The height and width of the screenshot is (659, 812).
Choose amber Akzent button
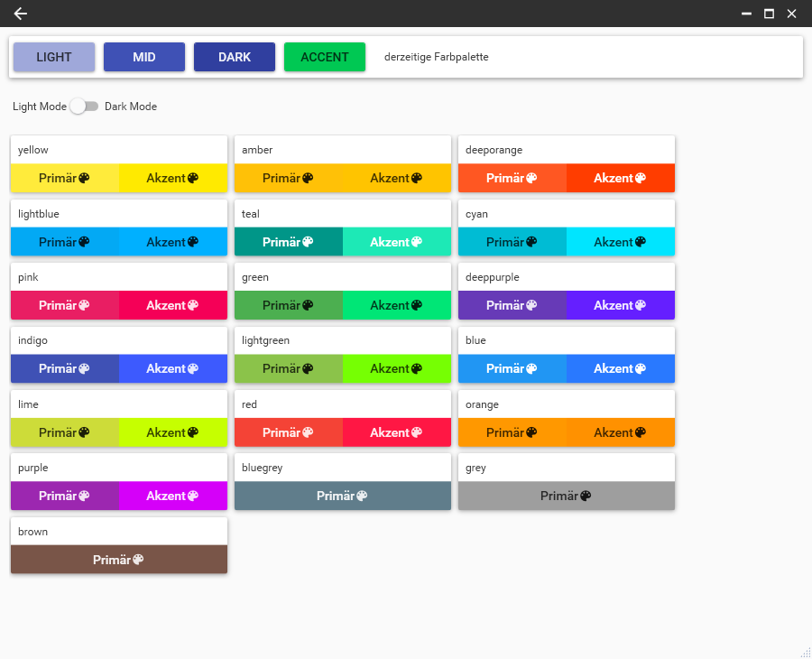[x=397, y=178]
